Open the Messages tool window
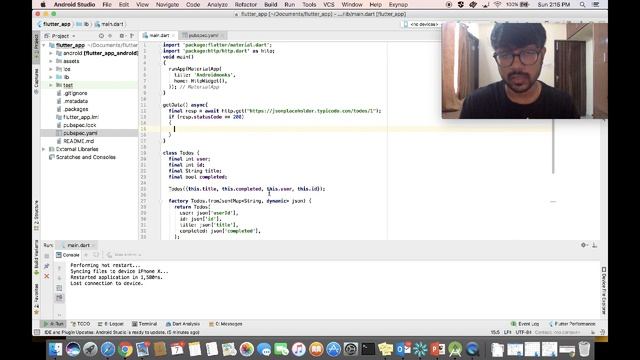The width and height of the screenshot is (640, 360). click(x=225, y=324)
